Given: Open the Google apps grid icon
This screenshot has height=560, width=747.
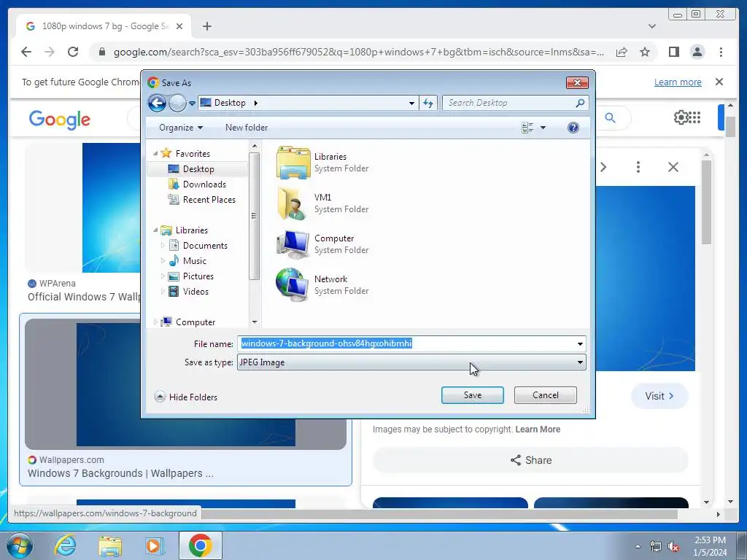Looking at the screenshot, I should [x=695, y=117].
